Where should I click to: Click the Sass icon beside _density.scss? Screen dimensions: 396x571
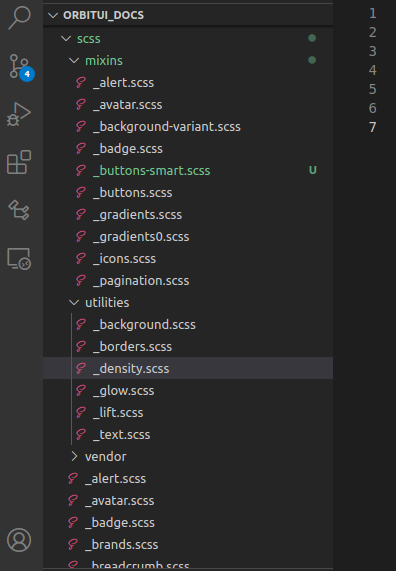(x=81, y=369)
